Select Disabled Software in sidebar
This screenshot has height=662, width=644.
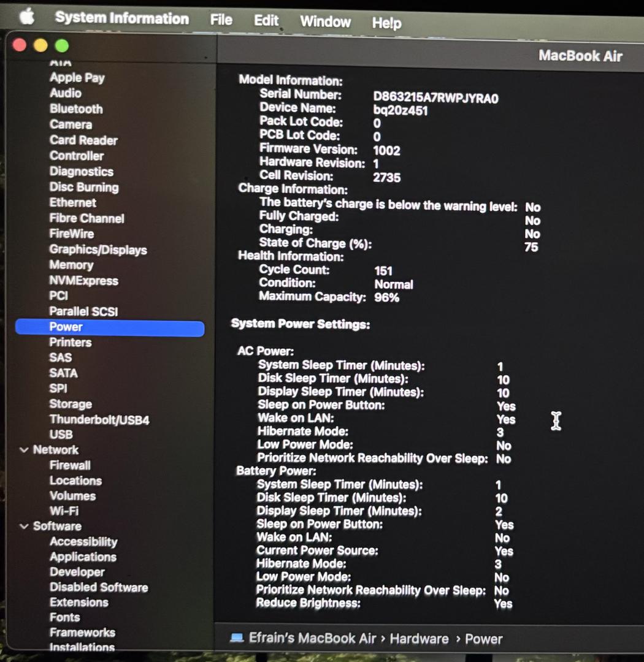pos(99,588)
